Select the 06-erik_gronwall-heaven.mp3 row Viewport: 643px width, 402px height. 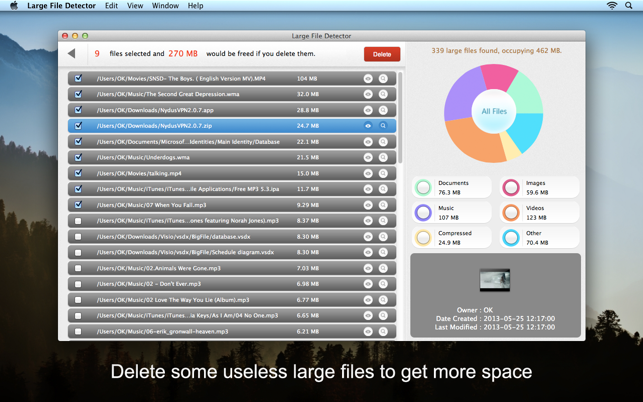tap(232, 331)
